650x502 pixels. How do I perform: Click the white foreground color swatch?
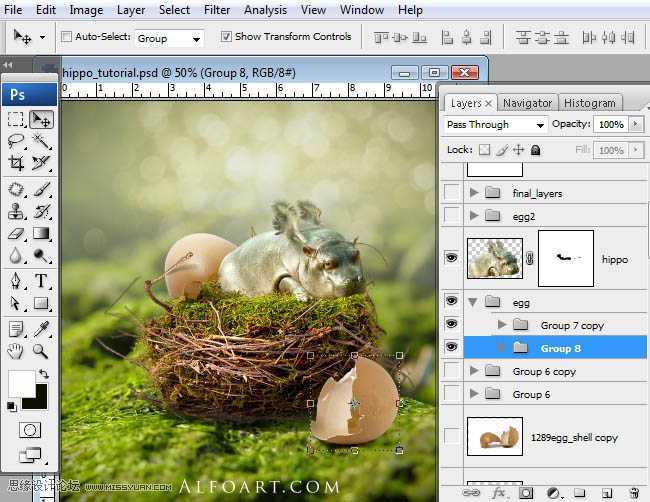pyautogui.click(x=20, y=383)
